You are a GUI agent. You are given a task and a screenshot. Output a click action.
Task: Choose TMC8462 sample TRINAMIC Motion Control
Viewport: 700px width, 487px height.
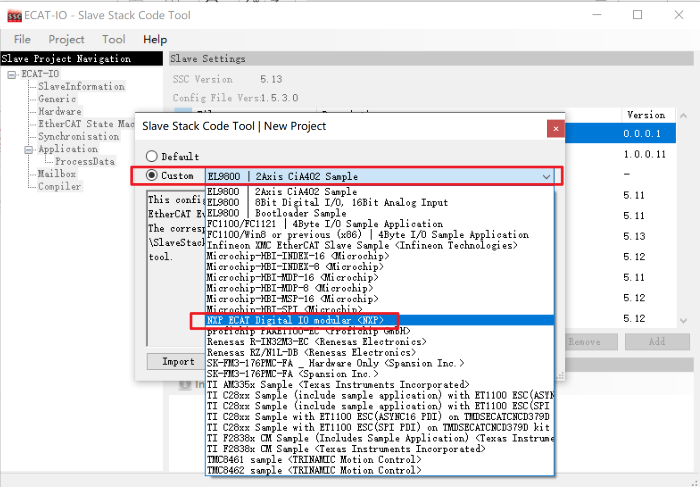point(313,469)
